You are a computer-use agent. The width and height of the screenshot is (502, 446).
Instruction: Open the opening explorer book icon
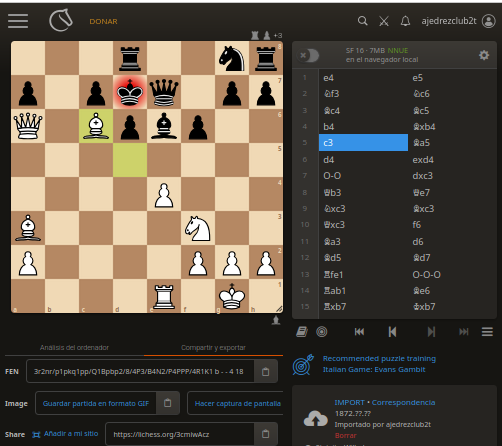[x=302, y=332]
